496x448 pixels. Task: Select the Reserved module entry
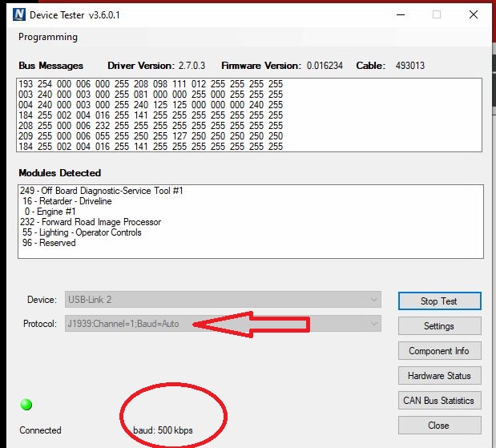[50, 243]
